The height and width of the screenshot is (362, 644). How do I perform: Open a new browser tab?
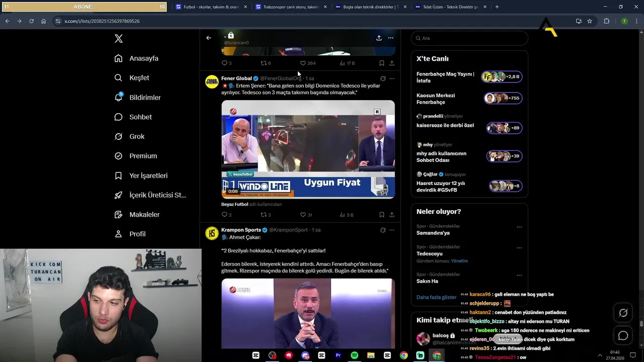click(497, 7)
